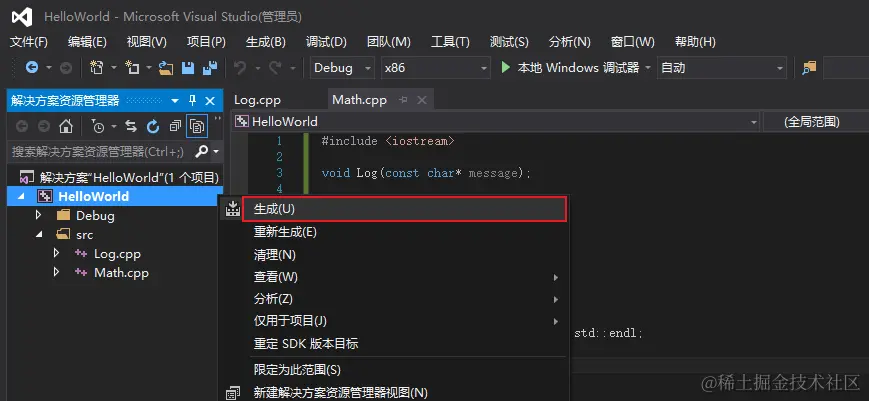Toggle the Show All Files button
Screen dimensions: 869x401
[197, 126]
